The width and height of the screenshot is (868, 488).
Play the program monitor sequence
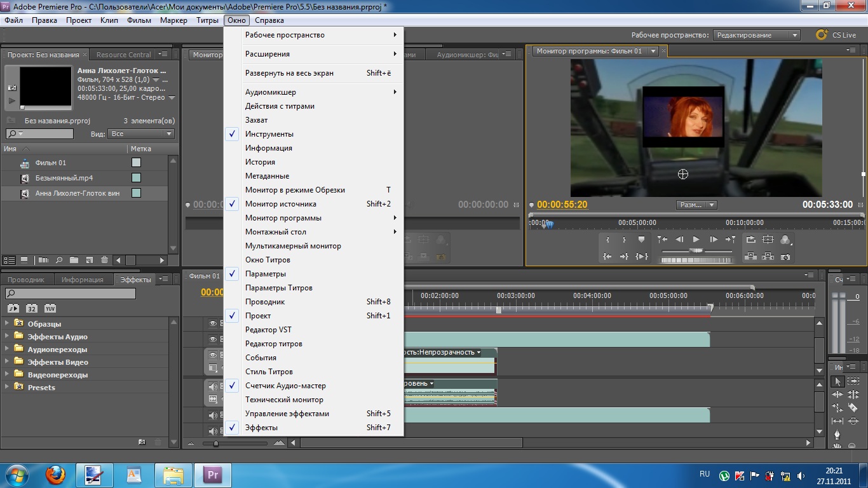(x=696, y=240)
